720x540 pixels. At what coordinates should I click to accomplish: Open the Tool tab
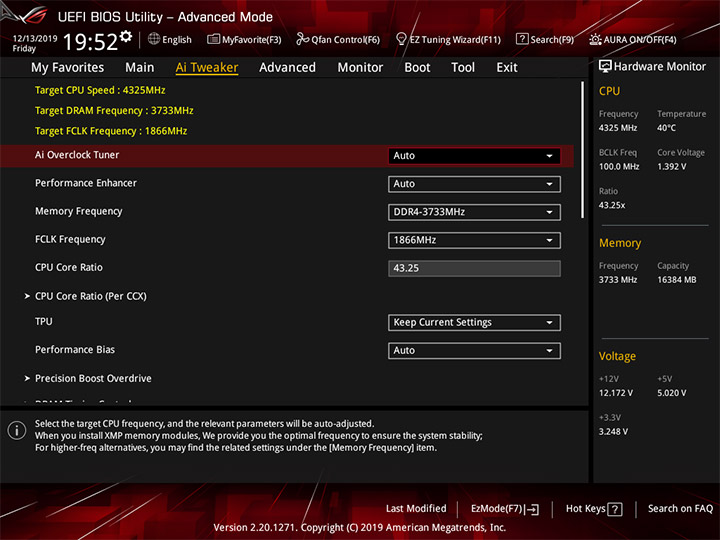click(463, 68)
